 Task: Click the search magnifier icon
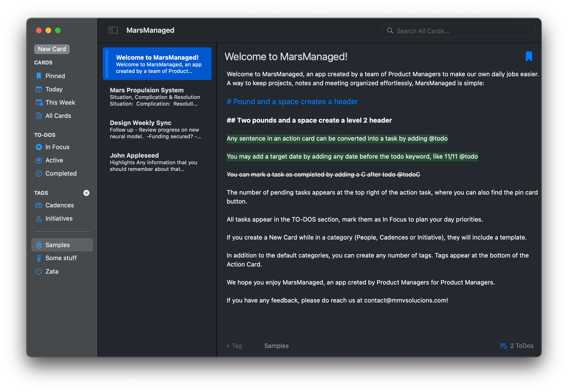pos(390,31)
